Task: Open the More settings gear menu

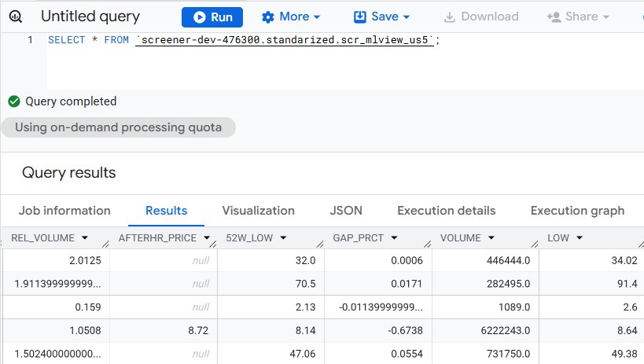Action: pos(291,17)
